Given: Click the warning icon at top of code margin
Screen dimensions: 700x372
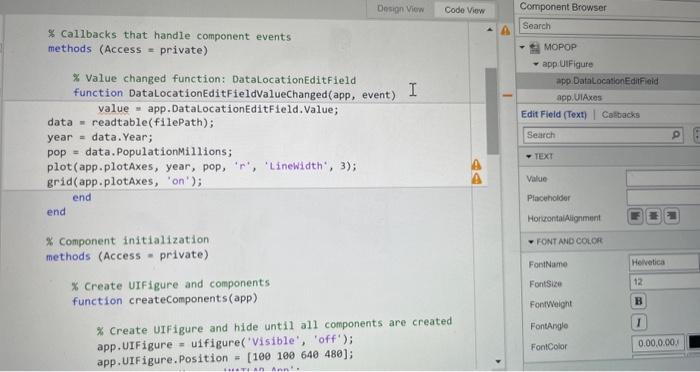Looking at the screenshot, I should pos(505,30).
